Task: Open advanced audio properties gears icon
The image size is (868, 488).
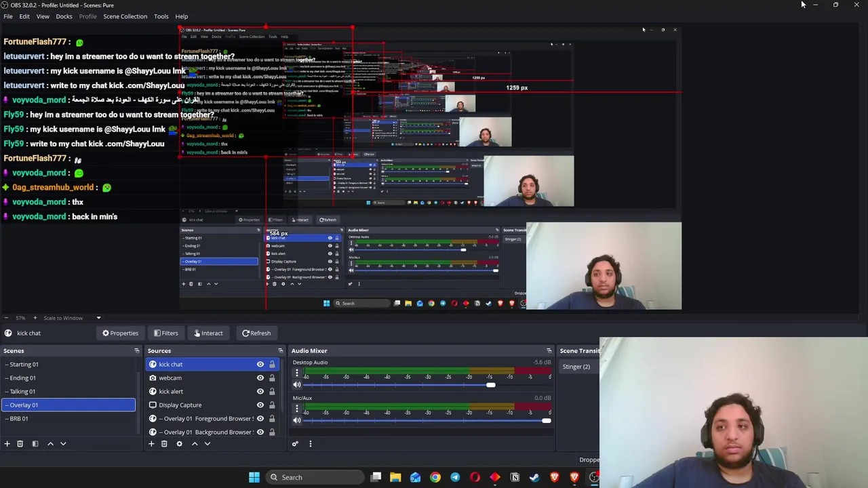Action: (x=295, y=444)
